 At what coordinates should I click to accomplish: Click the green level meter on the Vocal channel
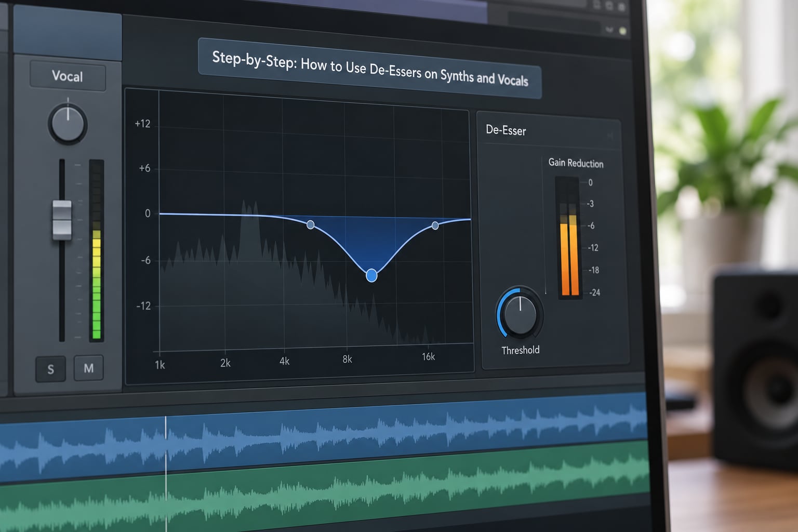pos(96,250)
